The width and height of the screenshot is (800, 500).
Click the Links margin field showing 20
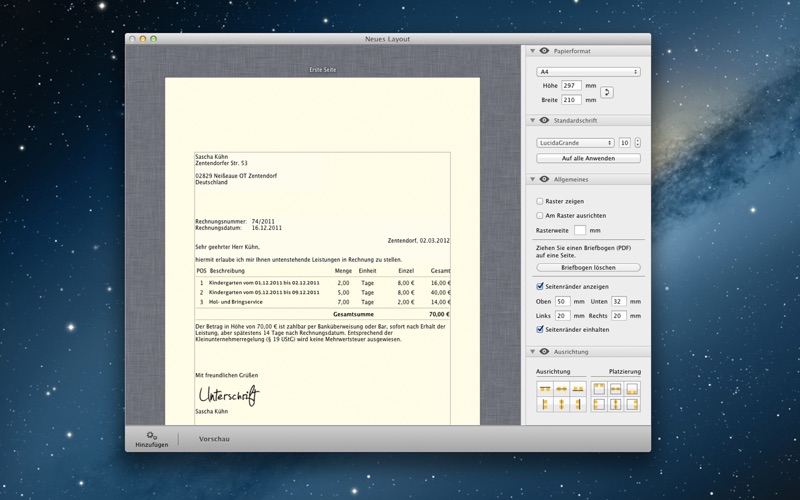pos(562,316)
